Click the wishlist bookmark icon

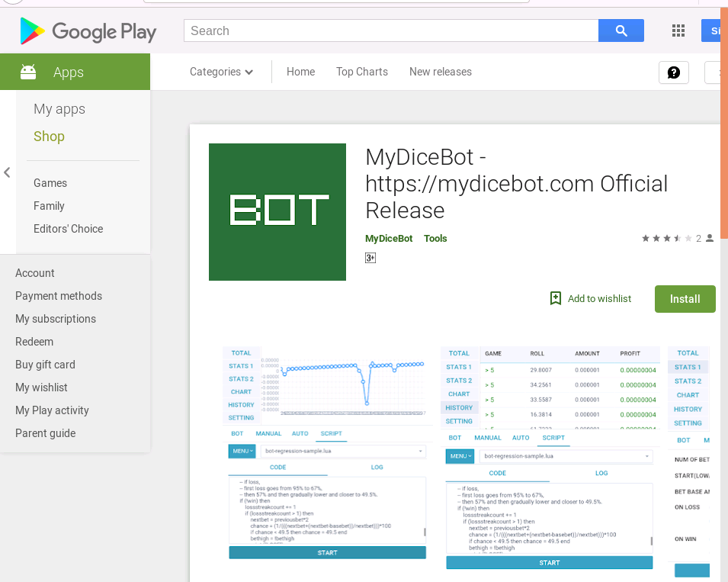[x=555, y=298]
